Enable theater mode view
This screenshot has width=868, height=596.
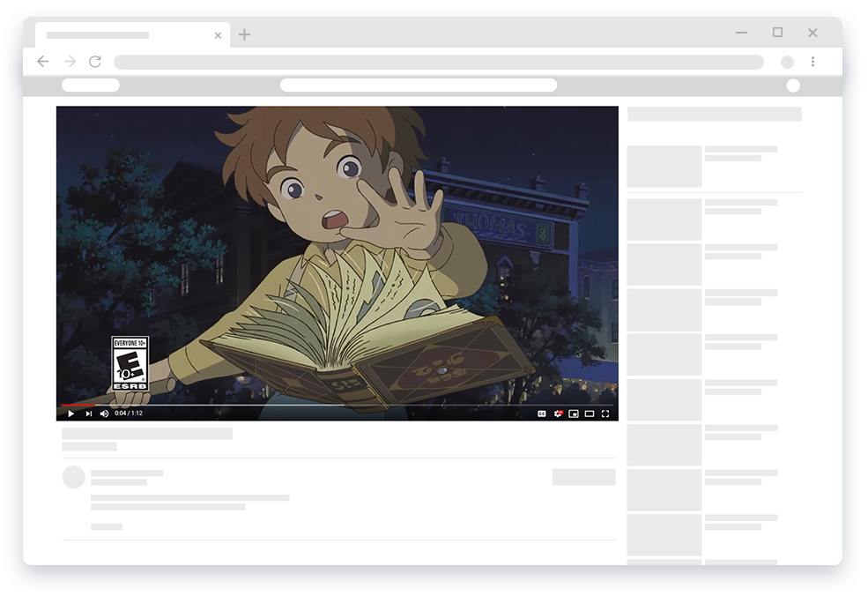590,413
